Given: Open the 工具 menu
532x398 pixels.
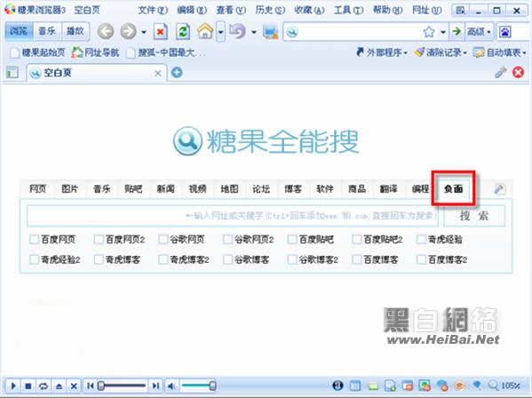Looking at the screenshot, I should point(348,10).
